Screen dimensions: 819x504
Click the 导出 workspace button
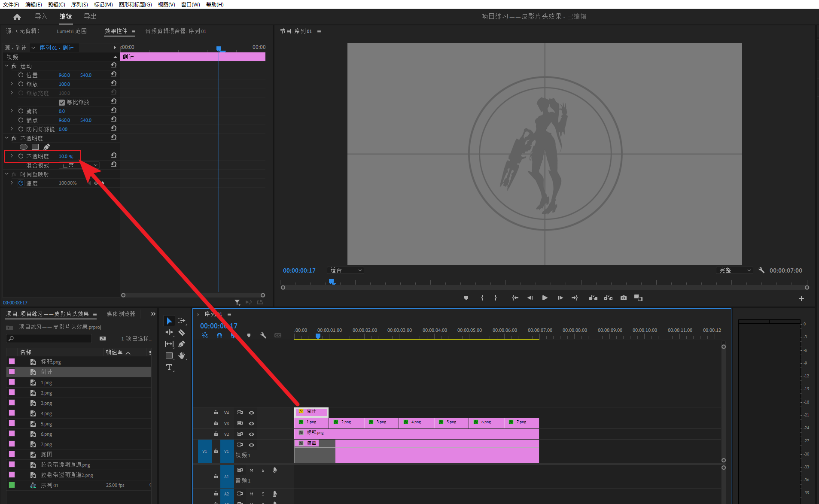[90, 17]
